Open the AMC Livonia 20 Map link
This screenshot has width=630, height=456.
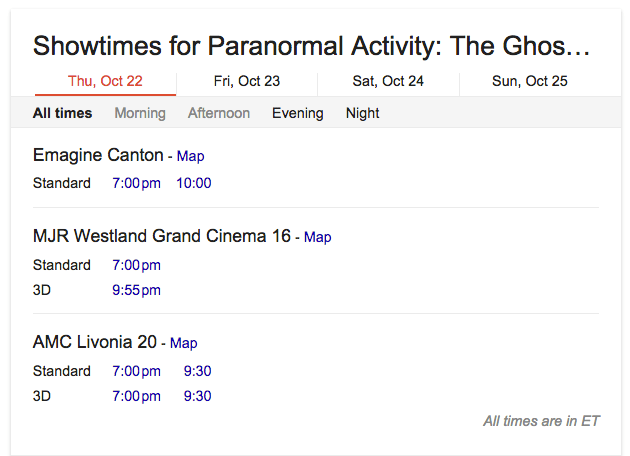coord(184,343)
